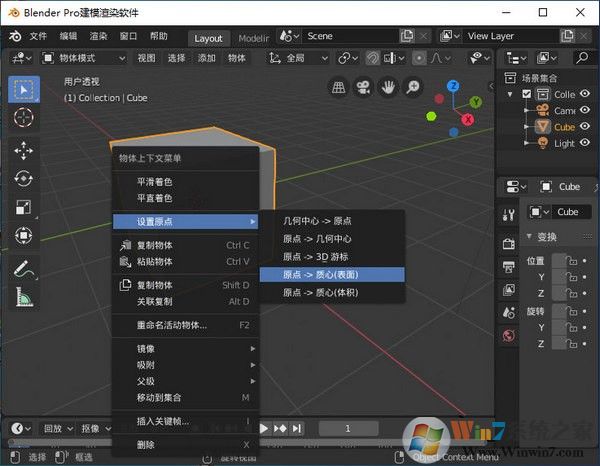Click the perspective/orthographic grid icon
The image size is (600, 466).
pyautogui.click(x=340, y=87)
